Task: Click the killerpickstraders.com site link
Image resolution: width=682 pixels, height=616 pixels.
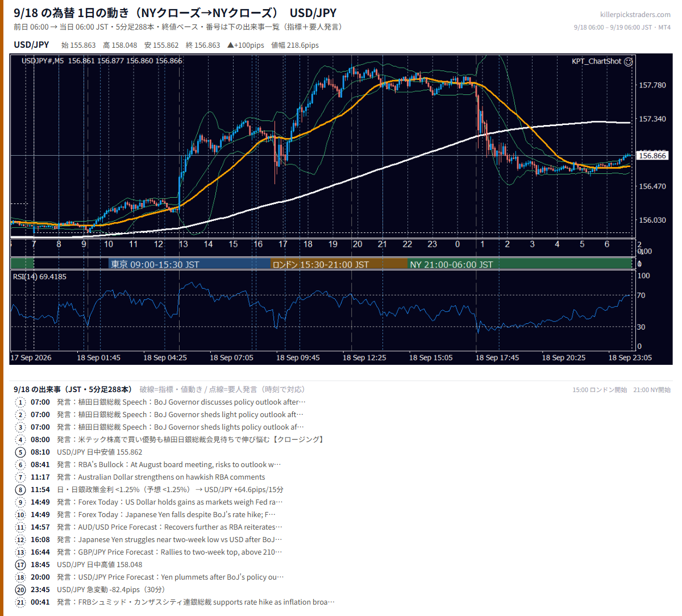Action: 635,15
